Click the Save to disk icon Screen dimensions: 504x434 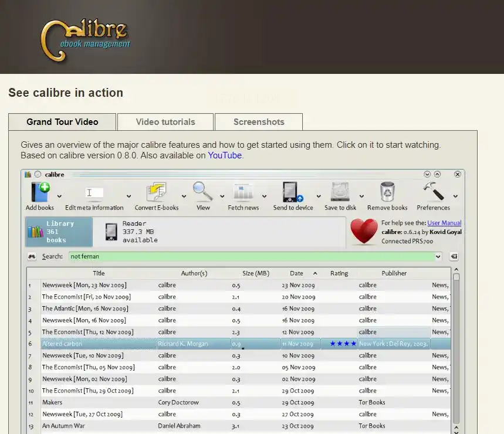[340, 192]
